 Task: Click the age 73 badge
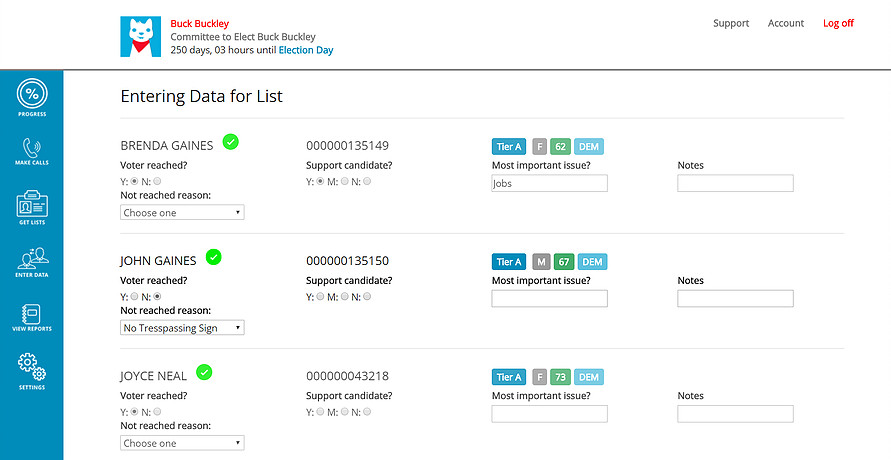(x=560, y=377)
